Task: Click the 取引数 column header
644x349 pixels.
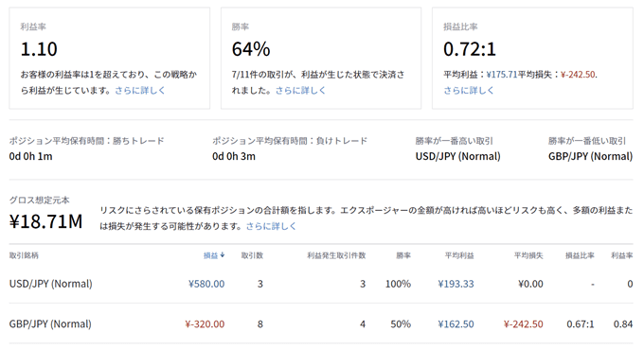Action: pyautogui.click(x=252, y=255)
